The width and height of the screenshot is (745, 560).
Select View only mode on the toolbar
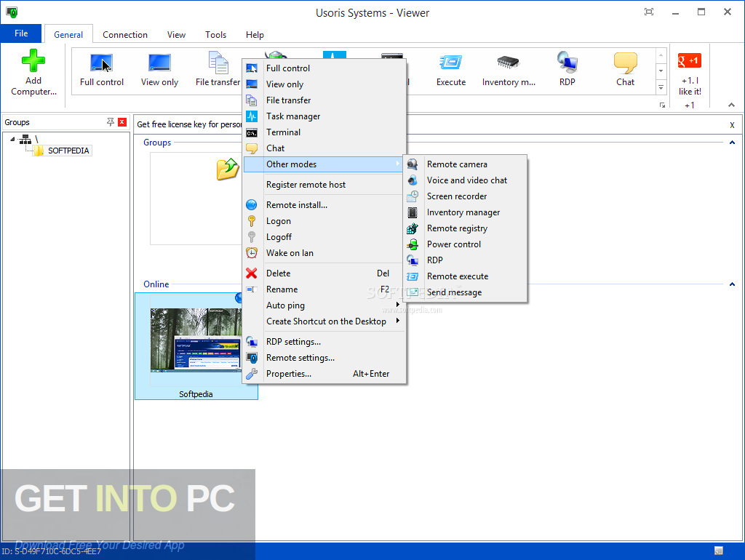(159, 70)
